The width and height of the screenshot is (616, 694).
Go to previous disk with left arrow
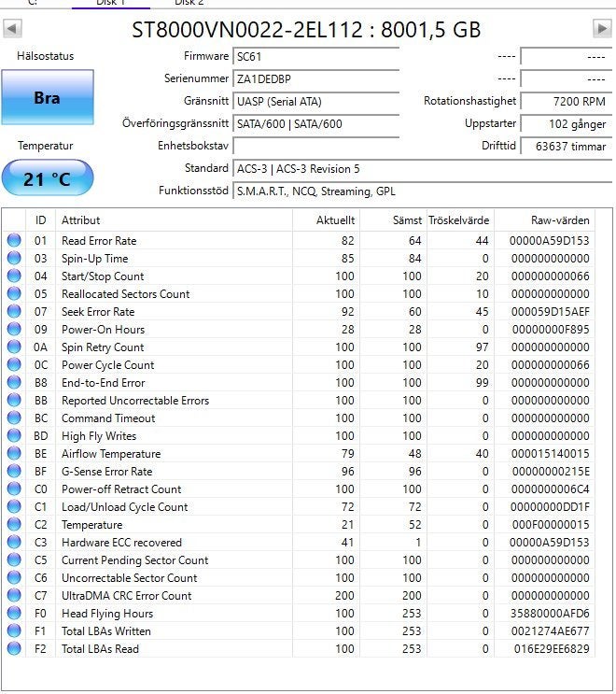click(12, 29)
